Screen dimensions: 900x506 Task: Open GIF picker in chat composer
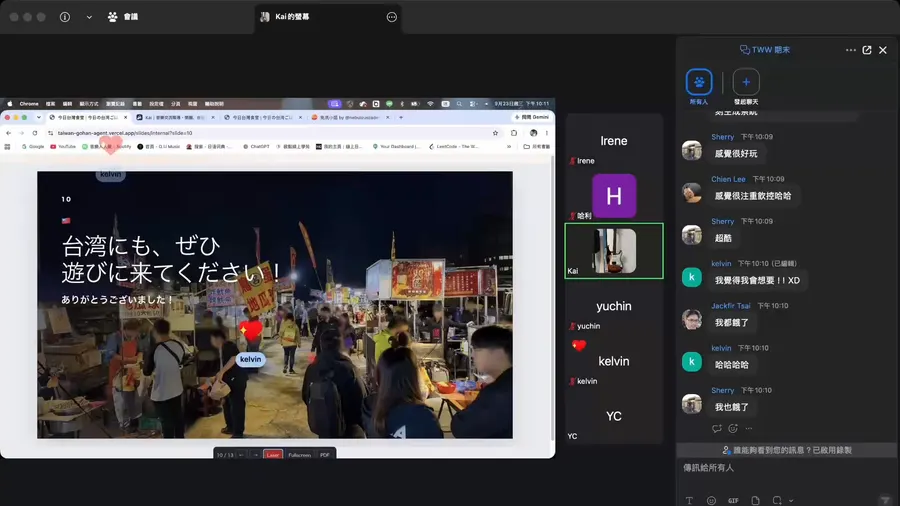pos(733,500)
